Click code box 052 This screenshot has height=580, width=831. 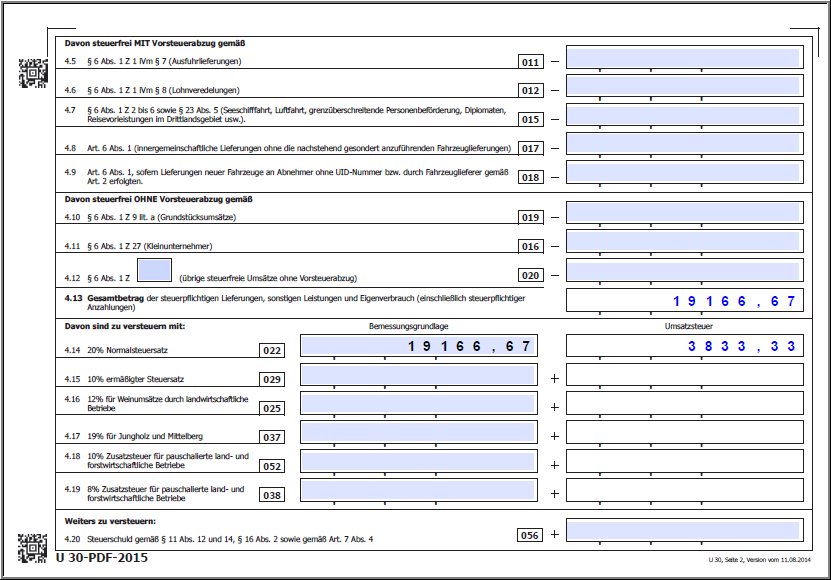(x=272, y=466)
